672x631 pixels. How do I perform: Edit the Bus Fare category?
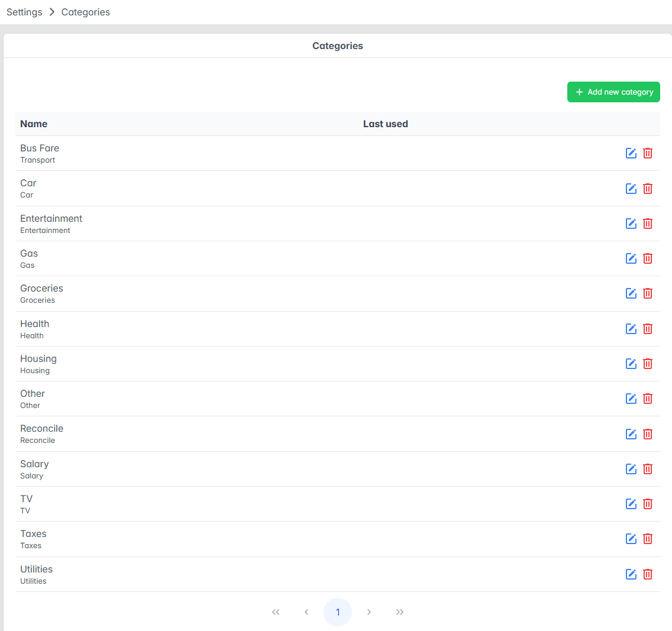coord(631,153)
